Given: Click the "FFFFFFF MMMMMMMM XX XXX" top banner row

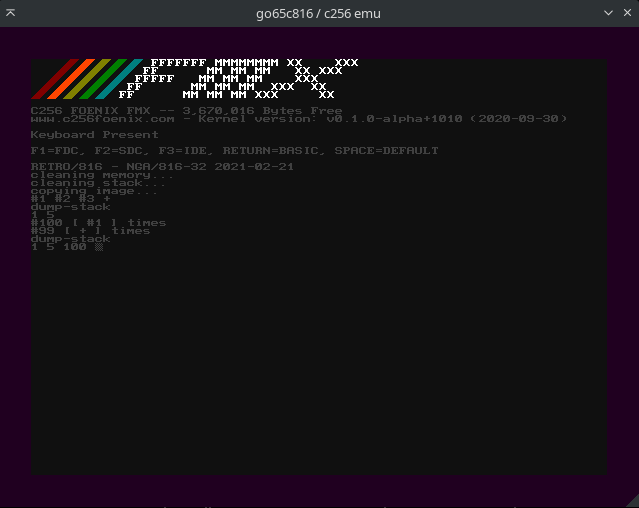Looking at the screenshot, I should [255, 63].
